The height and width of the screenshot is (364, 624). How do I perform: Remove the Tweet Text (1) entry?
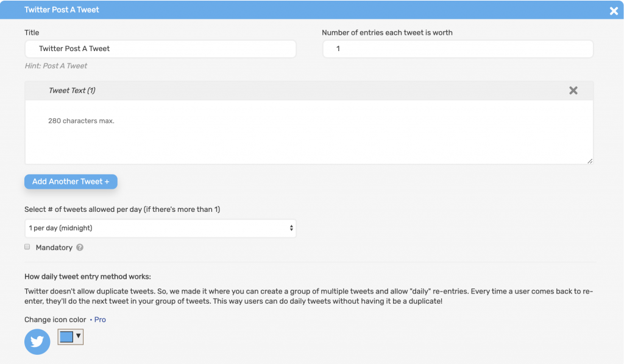pos(573,91)
